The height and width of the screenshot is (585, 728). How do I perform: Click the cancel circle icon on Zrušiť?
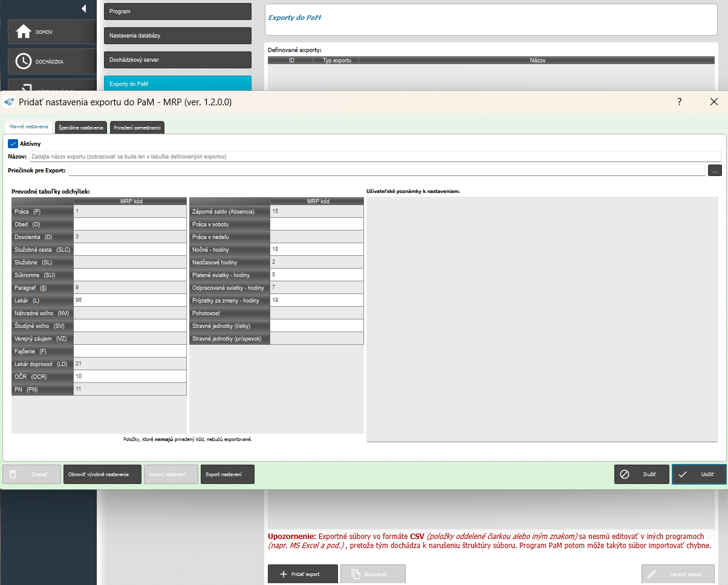[x=625, y=474]
